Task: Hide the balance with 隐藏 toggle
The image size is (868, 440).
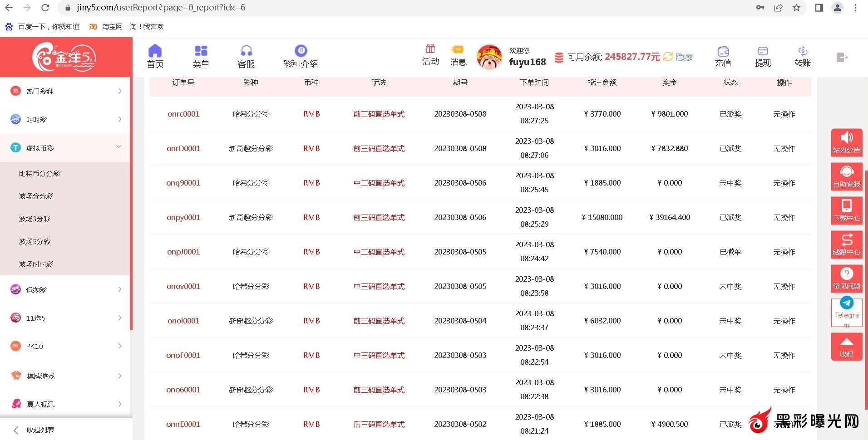Action: click(x=684, y=57)
